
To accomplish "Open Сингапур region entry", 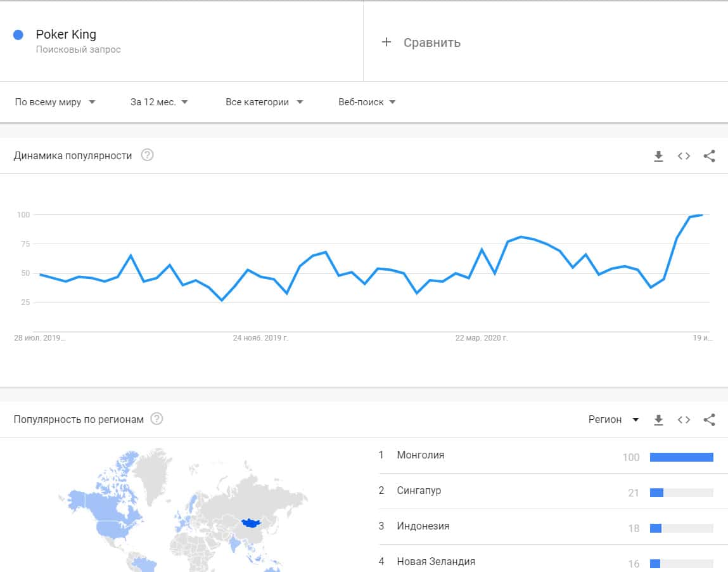I will point(419,491).
